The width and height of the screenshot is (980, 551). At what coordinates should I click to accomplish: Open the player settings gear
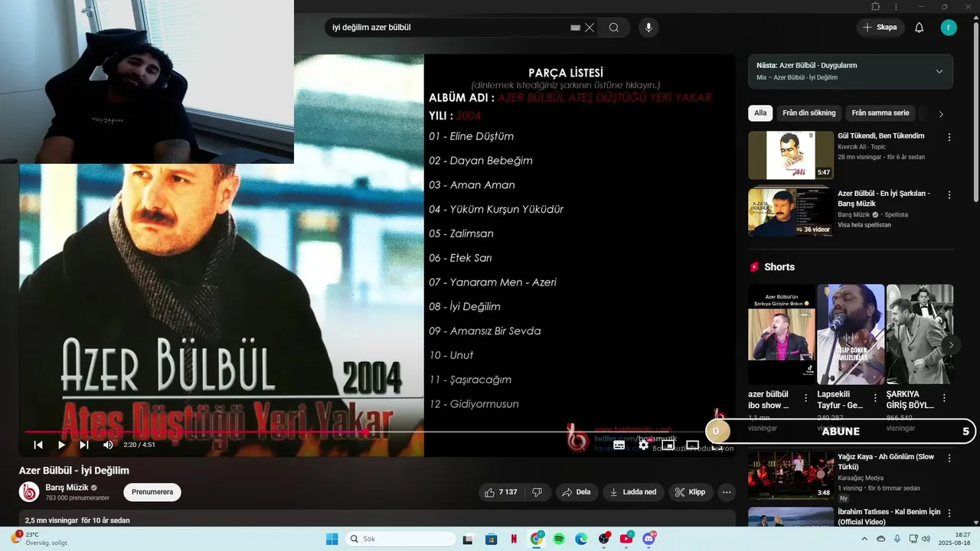644,445
